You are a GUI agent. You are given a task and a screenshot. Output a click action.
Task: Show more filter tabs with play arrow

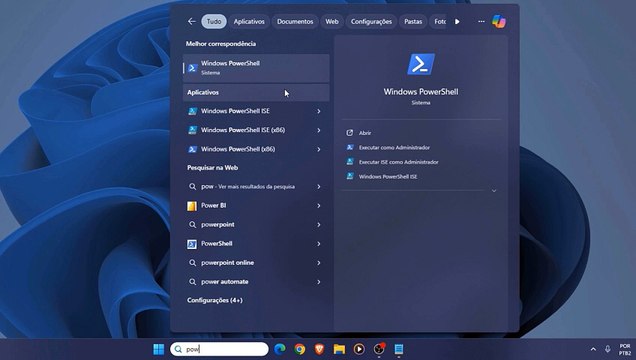pyautogui.click(x=457, y=21)
